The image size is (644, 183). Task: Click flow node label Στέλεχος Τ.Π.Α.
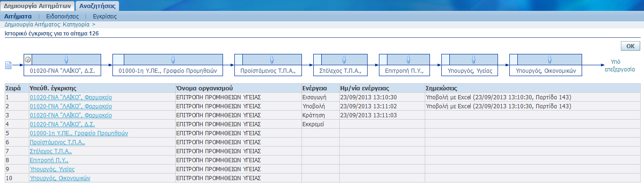point(340,71)
